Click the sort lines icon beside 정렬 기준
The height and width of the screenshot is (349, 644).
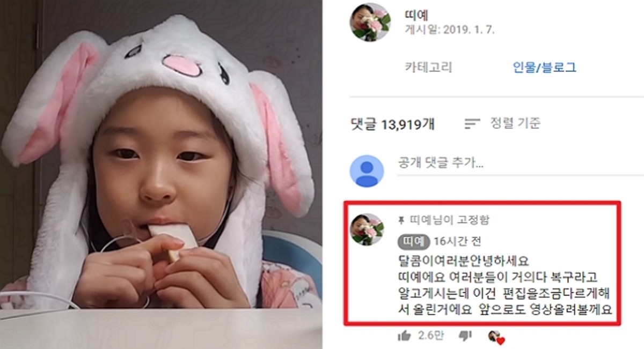pos(472,124)
